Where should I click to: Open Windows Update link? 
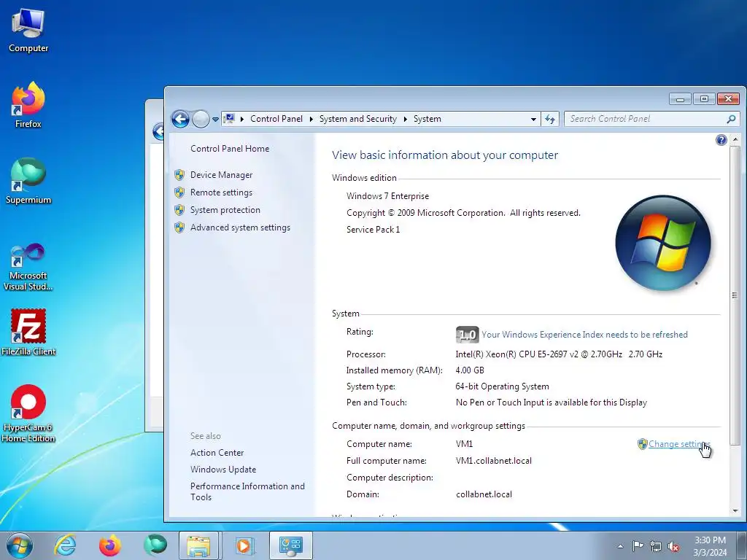point(223,470)
